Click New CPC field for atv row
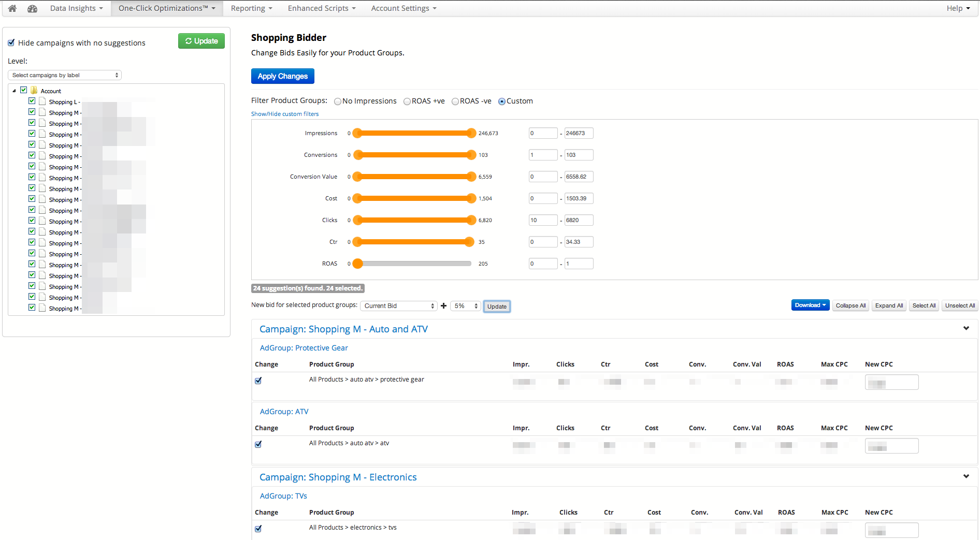 pyautogui.click(x=891, y=446)
